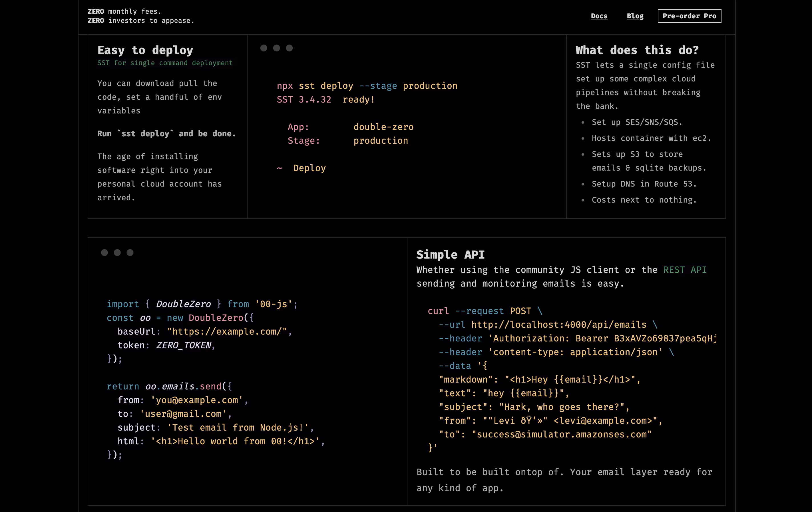
Task: Open the REST API link
Action: [685, 270]
